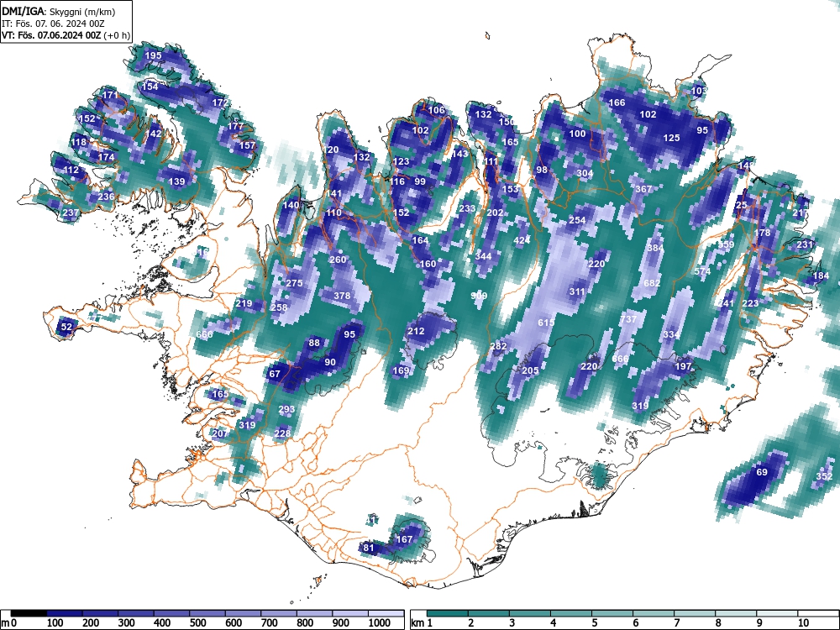The image size is (840, 630).
Task: Click the map value 282
Action: [498, 346]
